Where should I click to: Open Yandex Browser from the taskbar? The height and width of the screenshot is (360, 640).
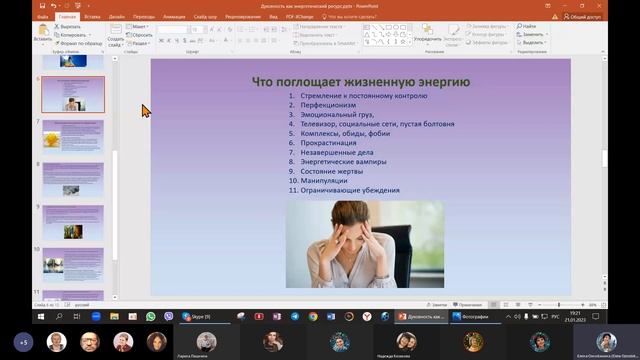(367, 316)
